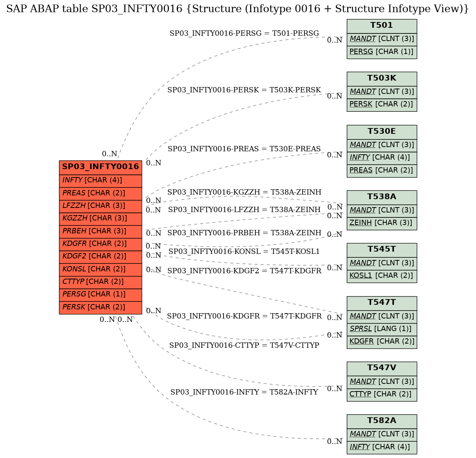Click the PRBEH = T538A-ZEINH relation label
Image resolution: width=476 pixels, height=458 pixels.
[244, 233]
